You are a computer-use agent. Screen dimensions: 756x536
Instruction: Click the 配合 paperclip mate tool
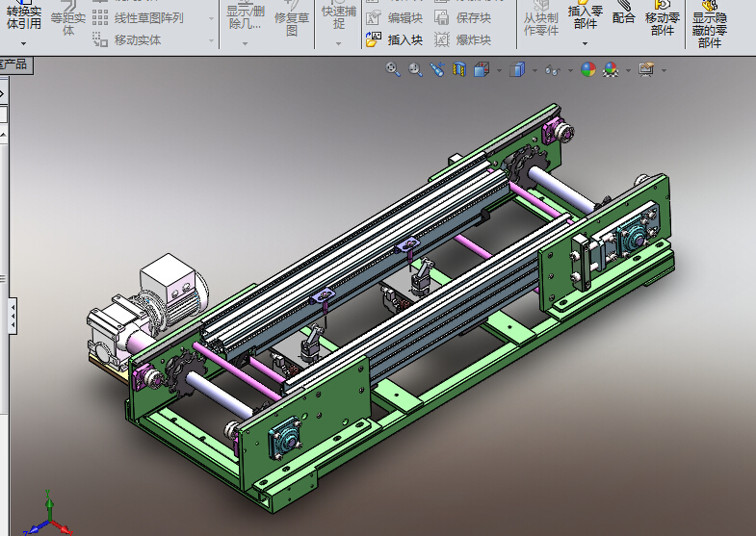pos(623,13)
